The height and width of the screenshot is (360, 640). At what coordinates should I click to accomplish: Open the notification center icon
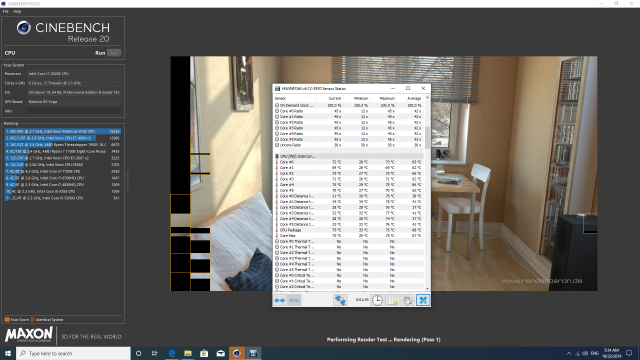pyautogui.click(x=629, y=353)
